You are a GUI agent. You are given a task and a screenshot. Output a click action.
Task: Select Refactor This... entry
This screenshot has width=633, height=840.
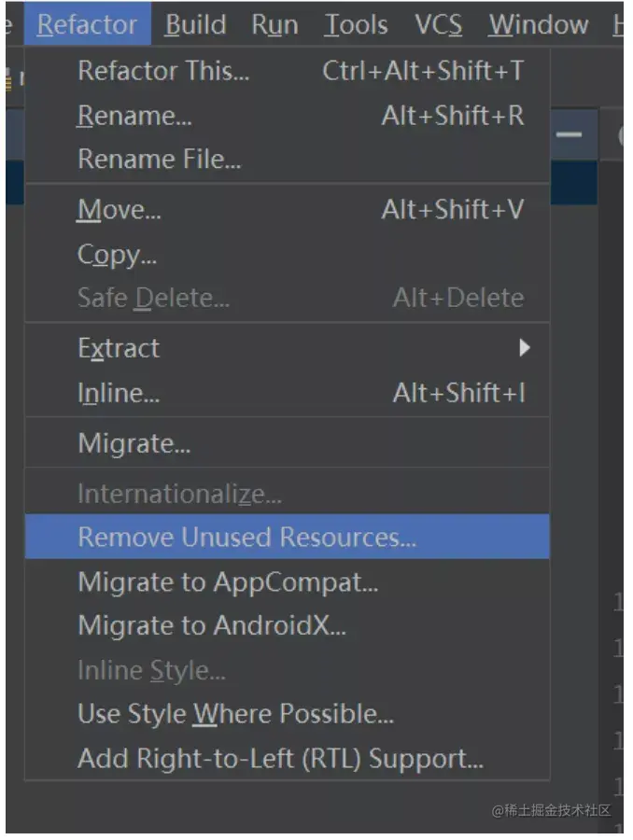[288, 71]
